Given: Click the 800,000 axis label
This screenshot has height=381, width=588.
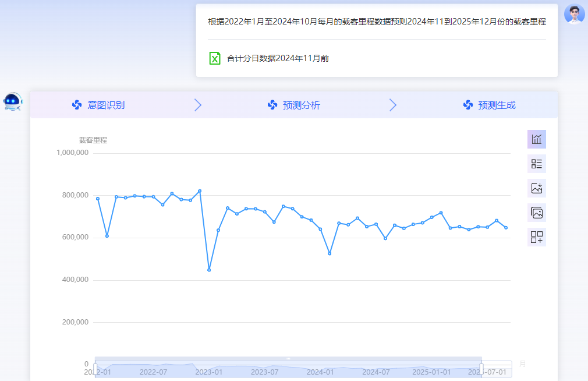Looking at the screenshot, I should point(75,195).
